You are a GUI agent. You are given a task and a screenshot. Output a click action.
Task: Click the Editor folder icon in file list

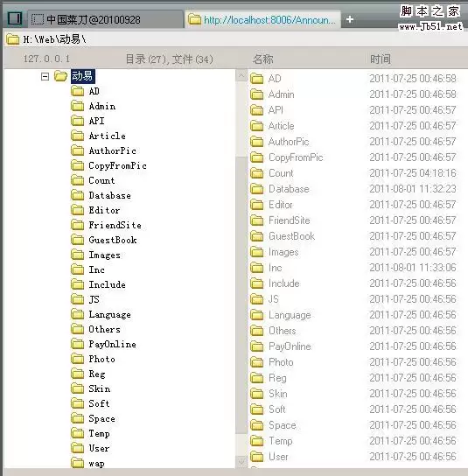tap(257, 205)
